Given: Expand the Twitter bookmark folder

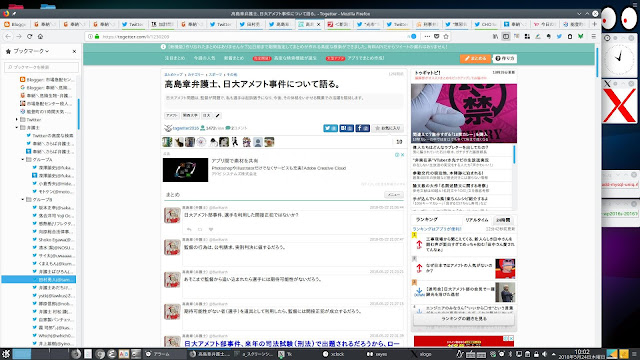Looking at the screenshot, I should click(x=17, y=120).
